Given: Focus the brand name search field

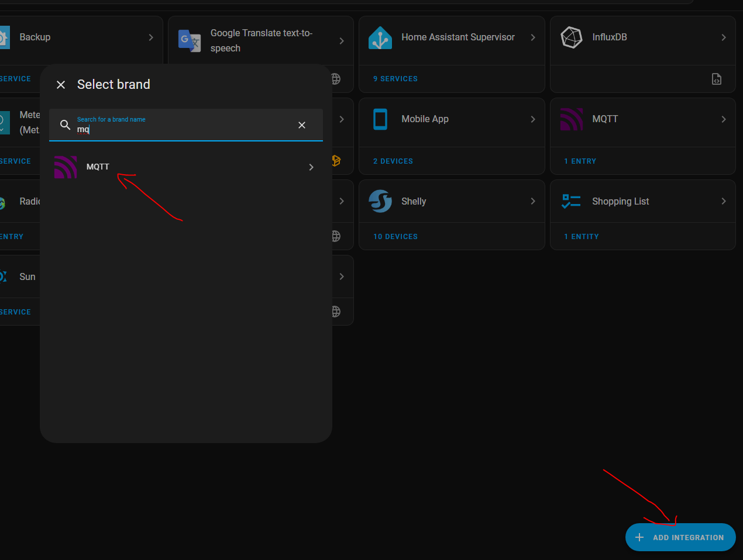Looking at the screenshot, I should pyautogui.click(x=186, y=125).
